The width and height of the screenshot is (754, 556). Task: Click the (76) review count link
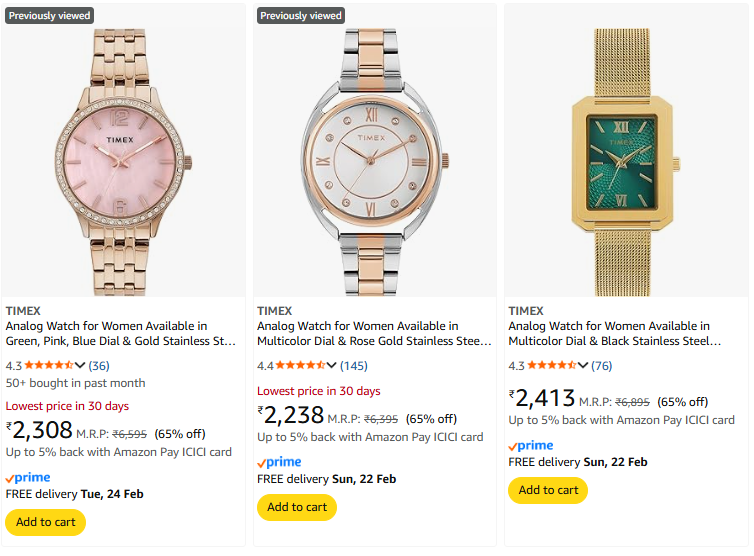[x=602, y=366]
